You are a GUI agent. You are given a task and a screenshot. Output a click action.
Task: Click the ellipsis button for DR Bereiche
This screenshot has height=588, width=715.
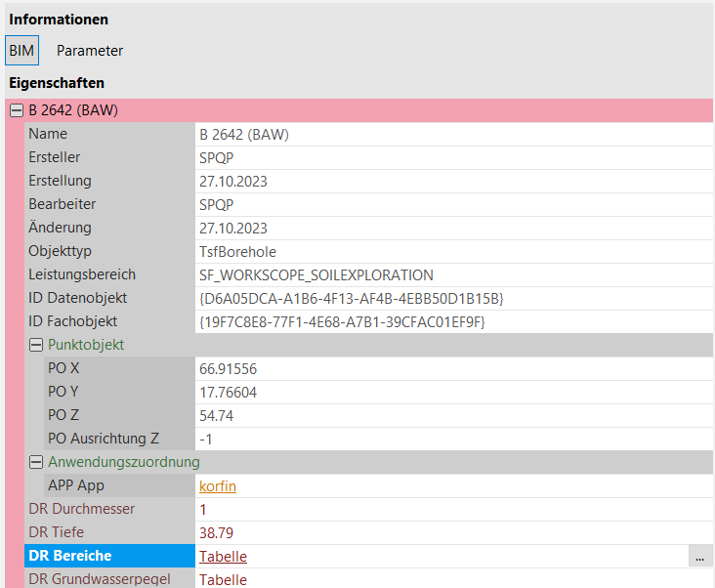tap(698, 557)
